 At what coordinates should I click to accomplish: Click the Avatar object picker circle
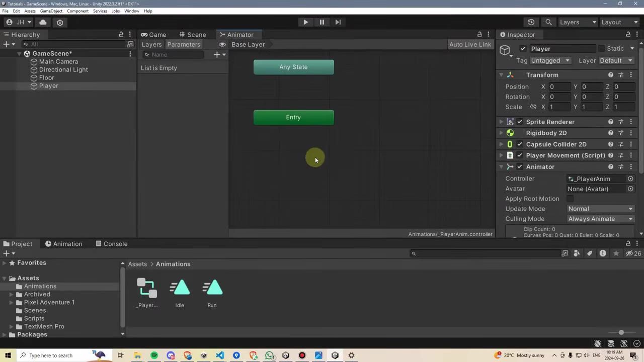(630, 189)
